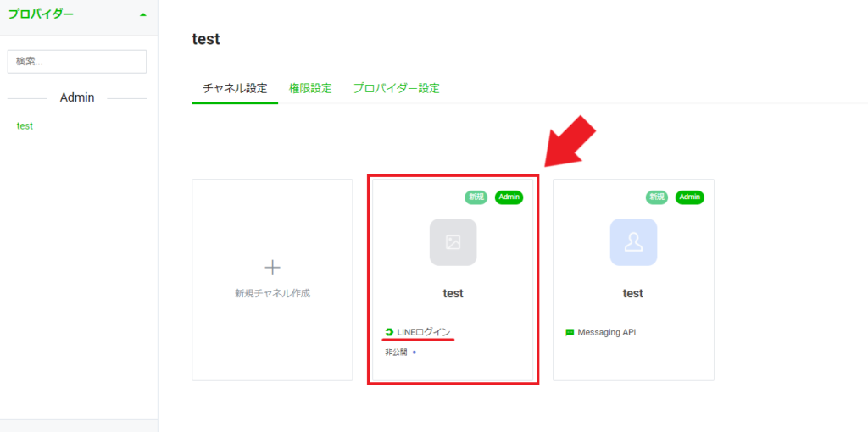Screen dimensions: 868x432
Task: Select the test provider in sidebar
Action: click(25, 125)
